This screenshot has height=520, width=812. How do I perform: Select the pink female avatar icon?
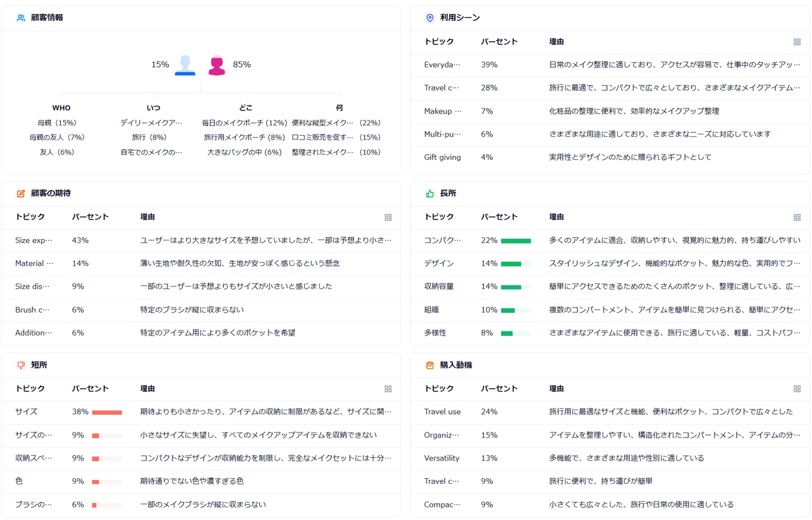(x=217, y=65)
